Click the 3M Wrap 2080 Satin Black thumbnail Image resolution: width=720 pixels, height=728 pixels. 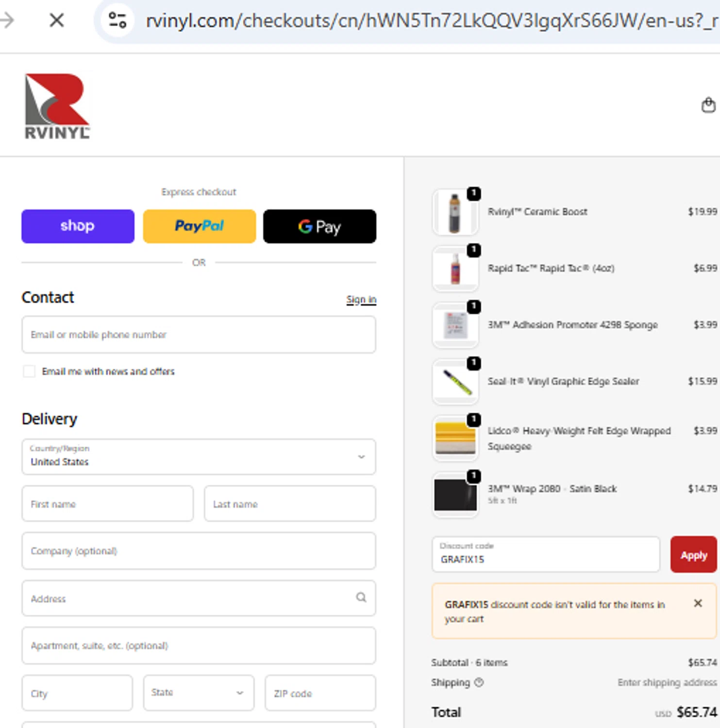pyautogui.click(x=455, y=495)
